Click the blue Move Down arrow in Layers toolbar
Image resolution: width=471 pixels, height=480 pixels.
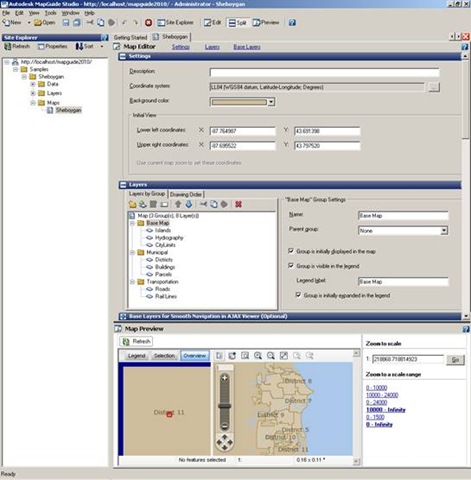click(189, 204)
